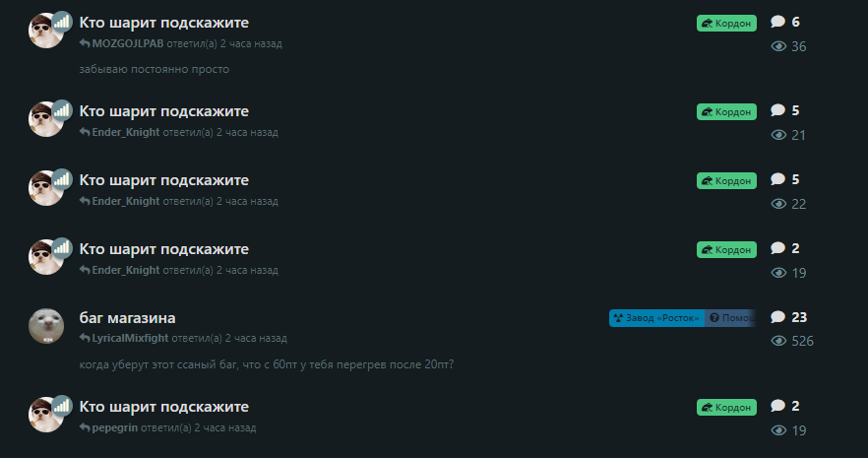Click the comment bubble icon showing 23

tap(777, 317)
